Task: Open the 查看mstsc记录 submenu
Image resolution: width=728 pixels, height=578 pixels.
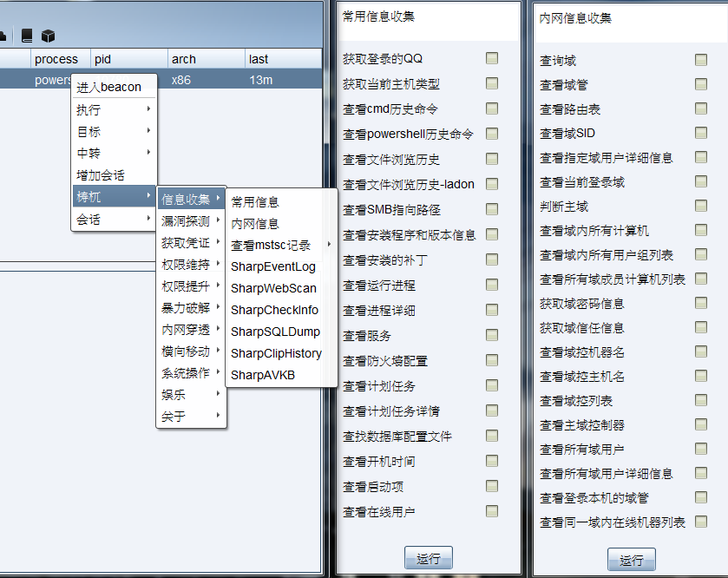Action: coord(281,245)
